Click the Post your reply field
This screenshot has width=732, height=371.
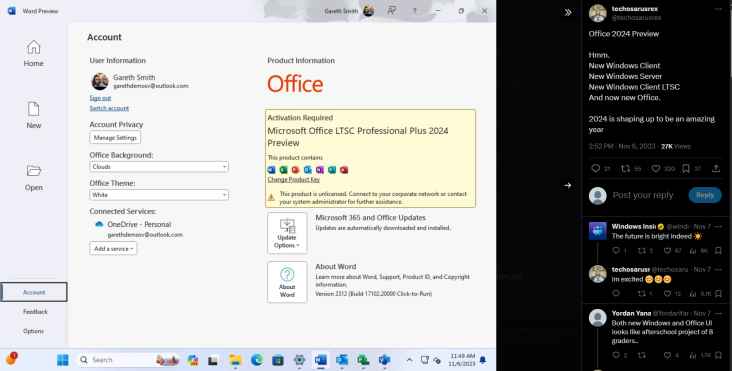(643, 195)
